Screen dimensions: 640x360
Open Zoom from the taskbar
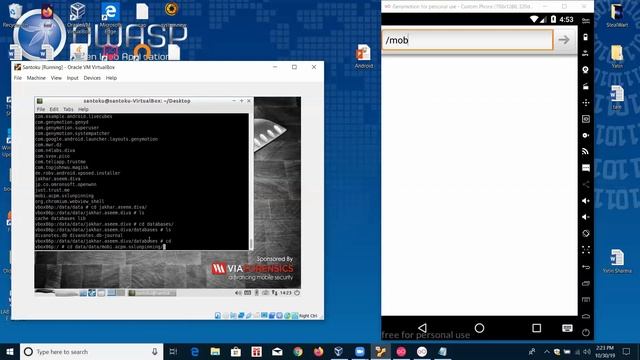[x=360, y=351]
